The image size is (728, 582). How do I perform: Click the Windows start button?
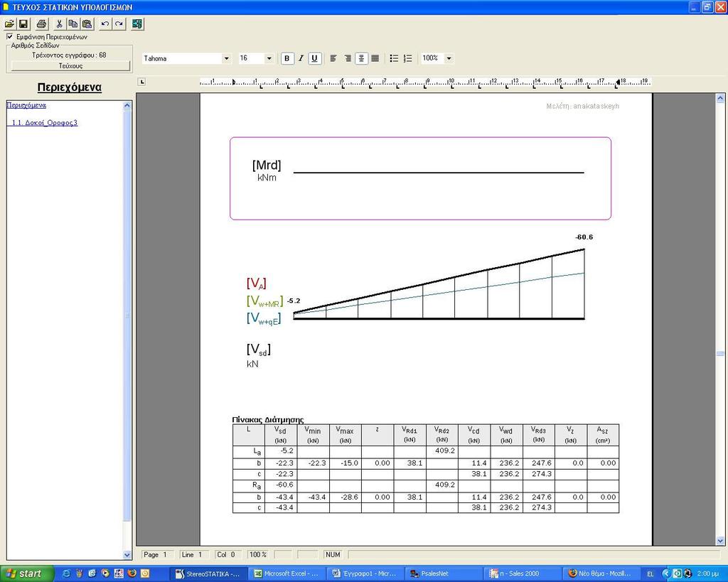coord(27,573)
